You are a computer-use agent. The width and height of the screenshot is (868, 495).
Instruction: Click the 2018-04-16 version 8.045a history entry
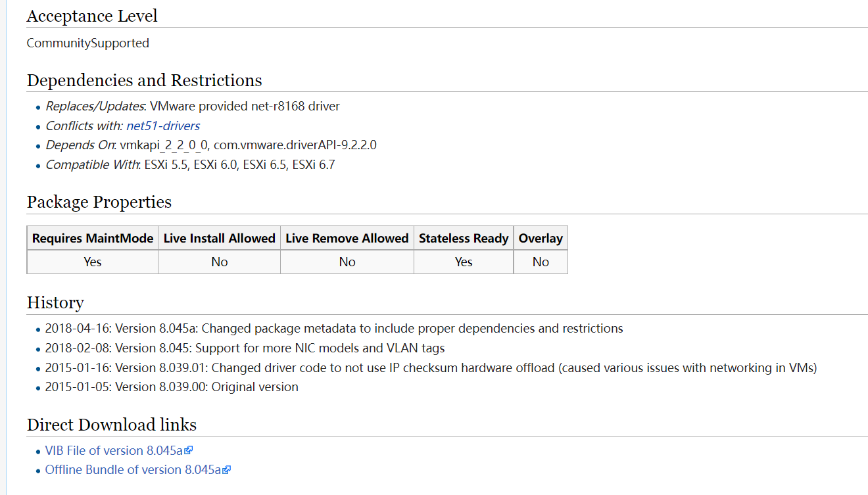click(x=334, y=328)
